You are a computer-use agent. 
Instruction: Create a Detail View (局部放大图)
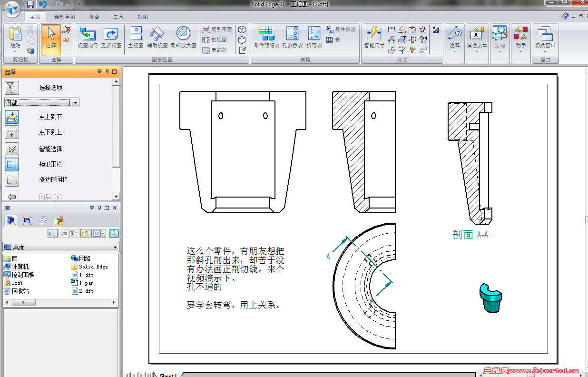pyautogui.click(x=183, y=37)
